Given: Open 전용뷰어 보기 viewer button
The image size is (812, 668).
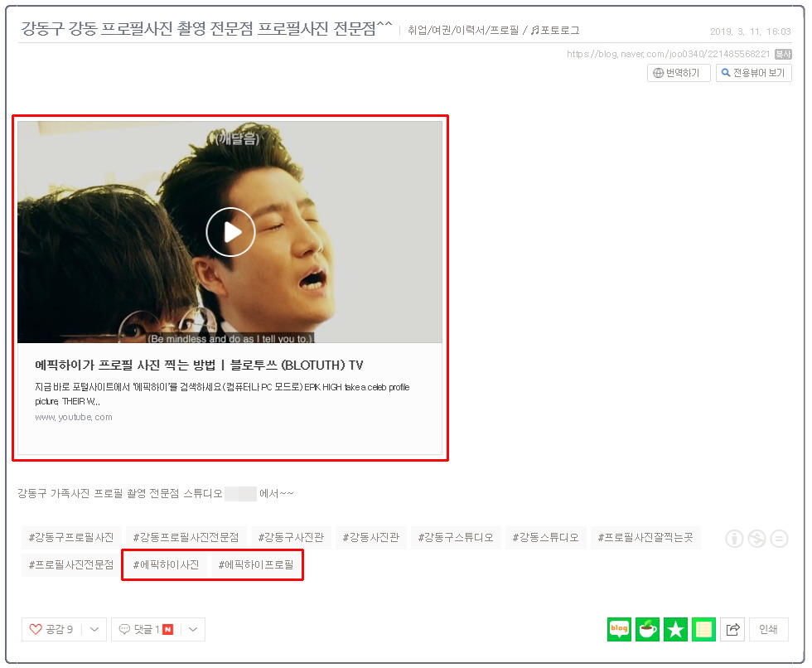Looking at the screenshot, I should pos(753,73).
